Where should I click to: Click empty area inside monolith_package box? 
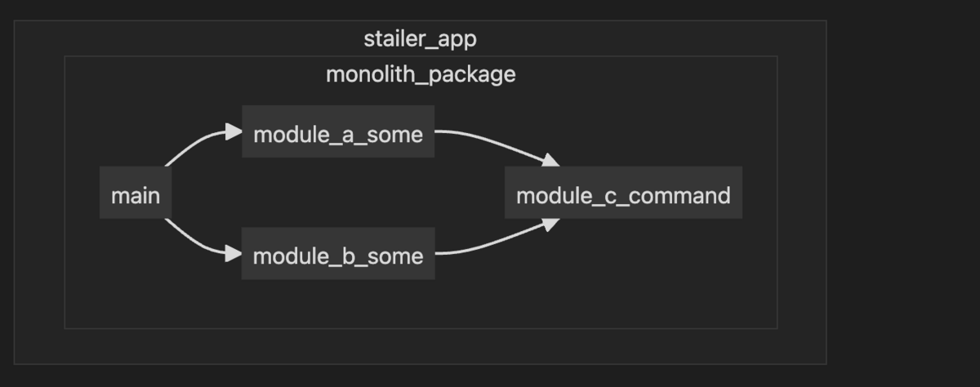click(621, 286)
